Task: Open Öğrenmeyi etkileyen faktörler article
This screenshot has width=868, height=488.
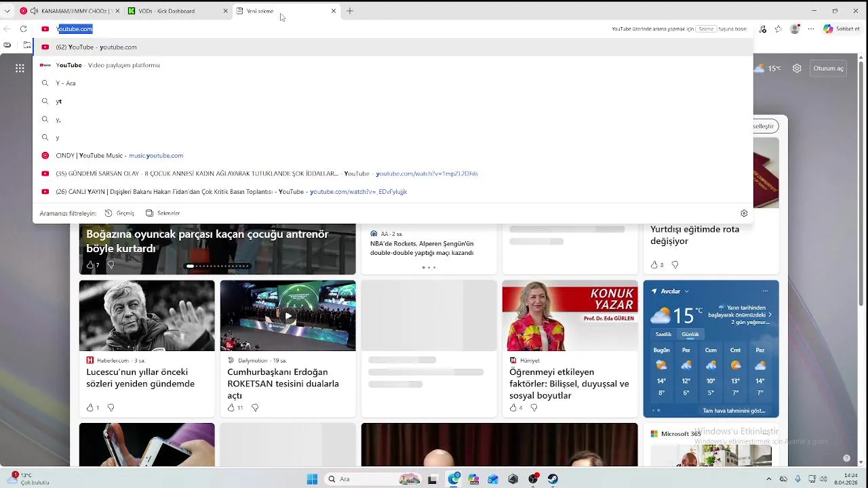Action: [x=569, y=384]
